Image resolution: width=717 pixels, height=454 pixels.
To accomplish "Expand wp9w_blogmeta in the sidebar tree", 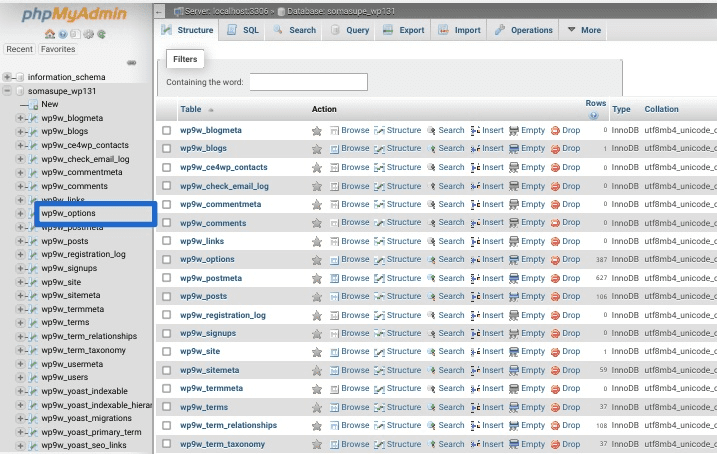I will [20, 118].
